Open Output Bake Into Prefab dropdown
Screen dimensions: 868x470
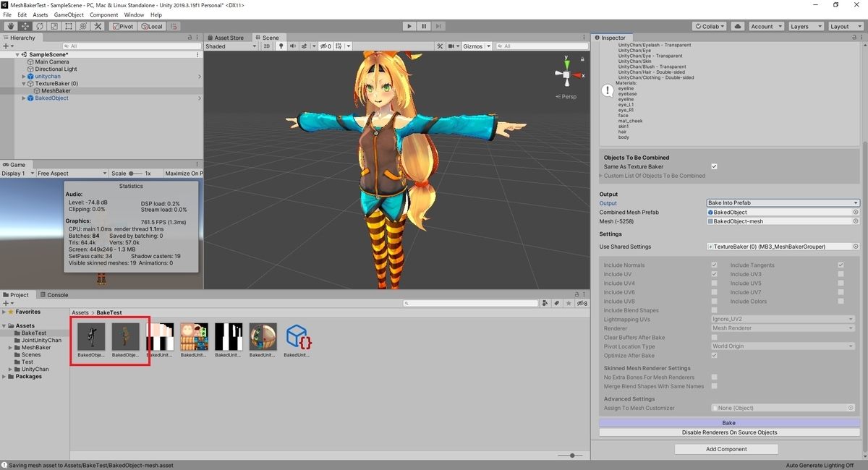point(783,203)
